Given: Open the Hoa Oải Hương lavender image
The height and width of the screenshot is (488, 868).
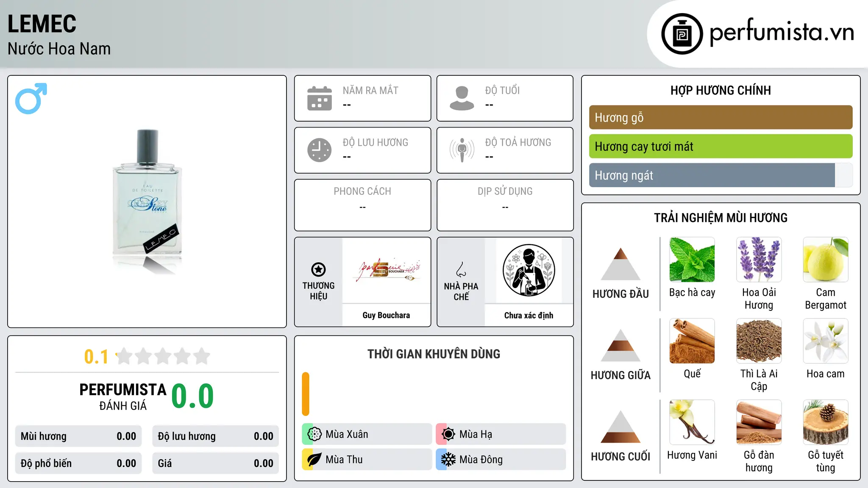Looking at the screenshot, I should click(x=759, y=260).
